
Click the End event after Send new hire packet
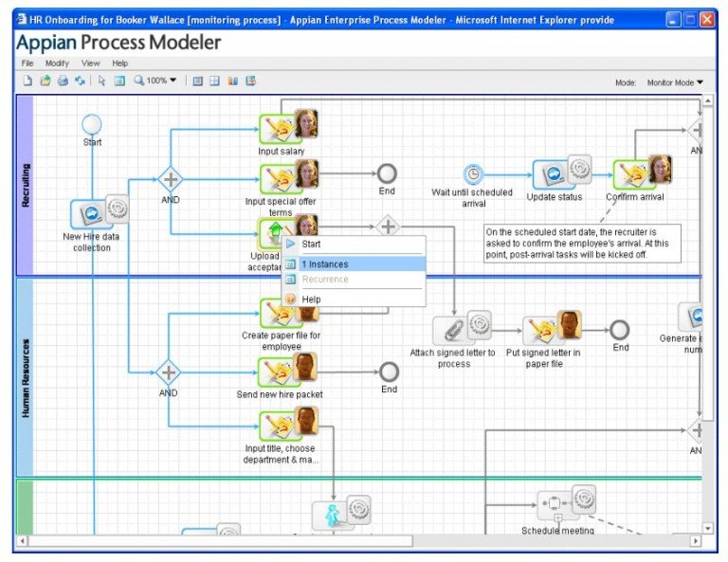389,372
